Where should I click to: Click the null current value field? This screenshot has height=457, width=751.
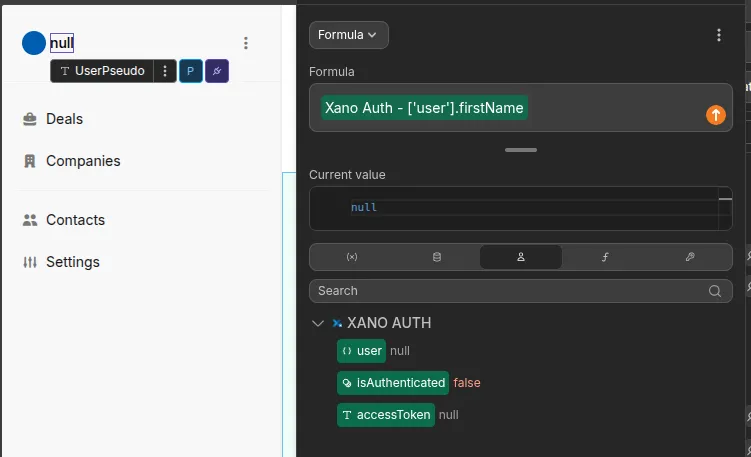[x=521, y=208]
